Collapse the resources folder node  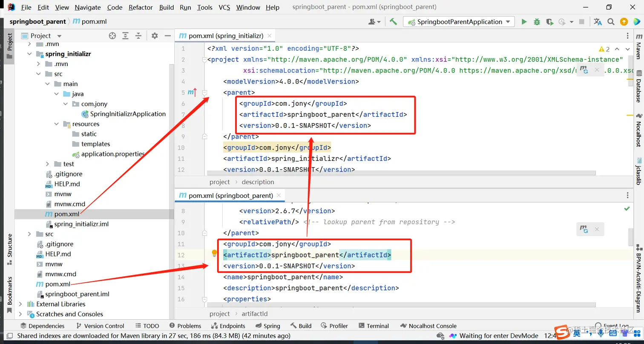coord(56,124)
